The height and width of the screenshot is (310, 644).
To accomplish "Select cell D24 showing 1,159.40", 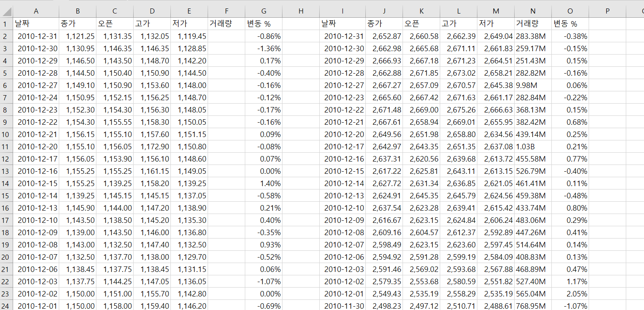I will (152, 306).
